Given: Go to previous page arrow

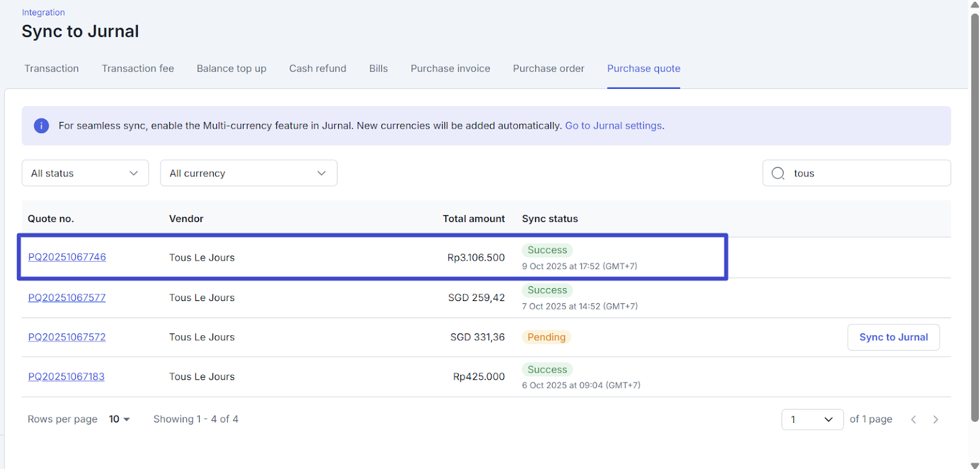Looking at the screenshot, I should click(913, 419).
